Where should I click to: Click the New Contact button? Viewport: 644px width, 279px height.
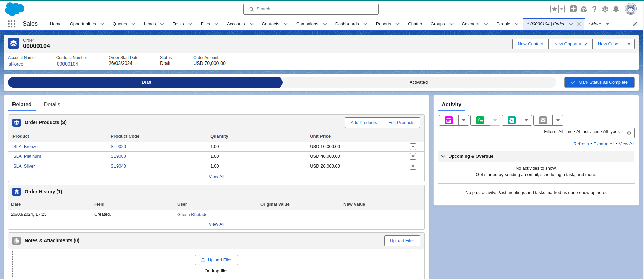530,44
